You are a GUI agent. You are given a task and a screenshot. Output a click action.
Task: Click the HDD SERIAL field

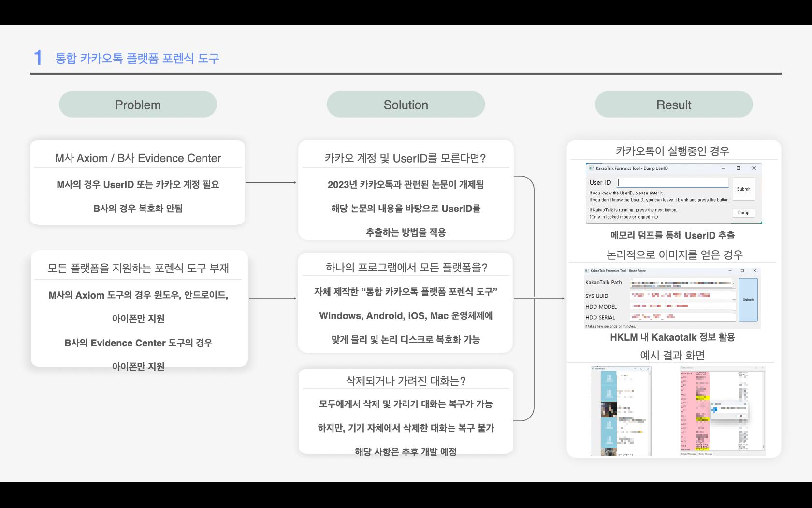tap(682, 317)
